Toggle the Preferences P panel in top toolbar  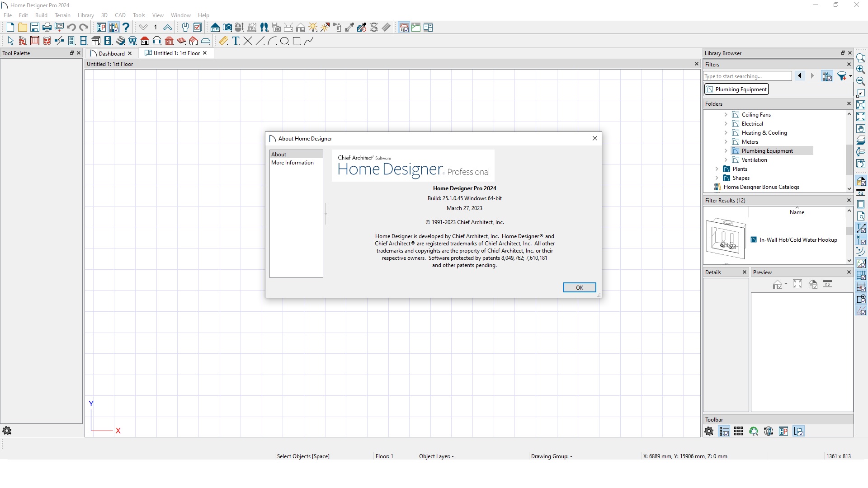coord(101,28)
